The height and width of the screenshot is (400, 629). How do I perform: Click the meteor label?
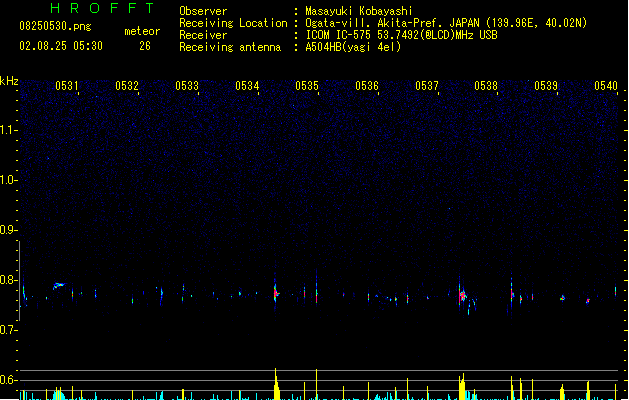coord(142,31)
